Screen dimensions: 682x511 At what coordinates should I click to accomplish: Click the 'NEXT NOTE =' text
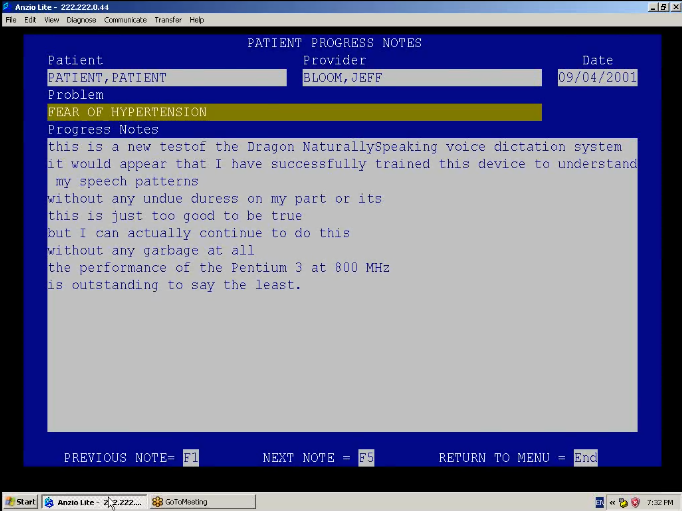point(306,458)
